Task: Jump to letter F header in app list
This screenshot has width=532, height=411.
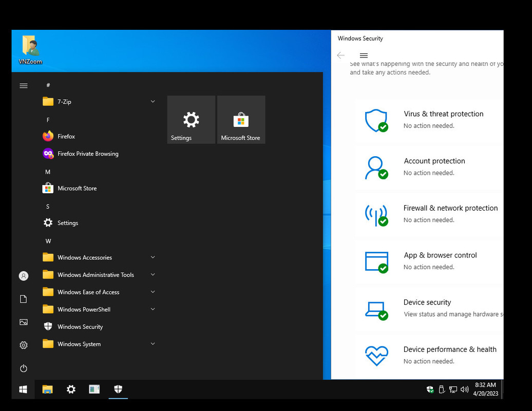Action: pyautogui.click(x=48, y=120)
